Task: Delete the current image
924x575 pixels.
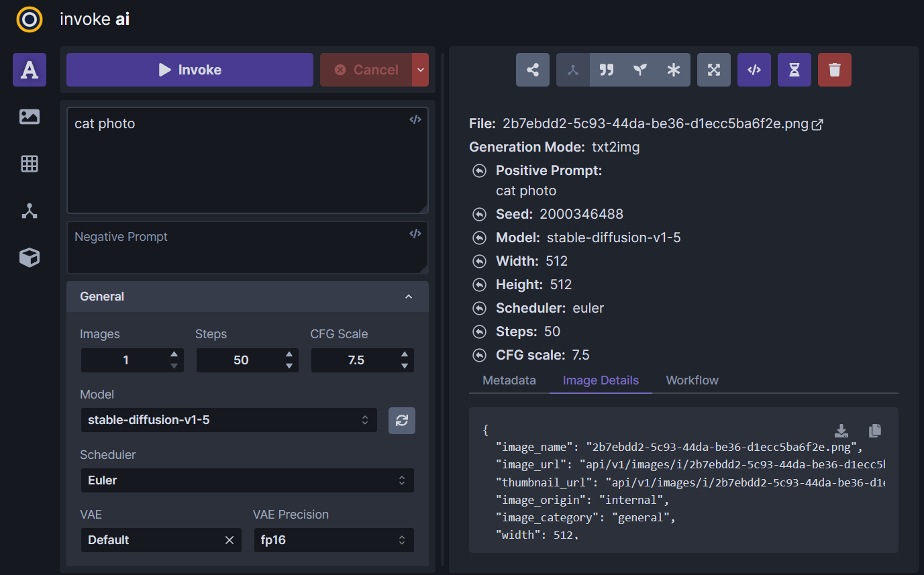Action: point(835,70)
